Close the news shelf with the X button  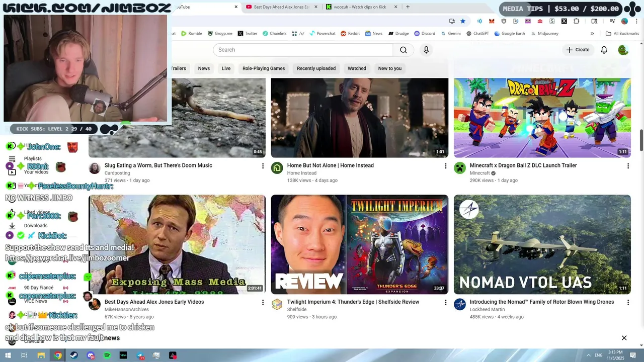624,338
